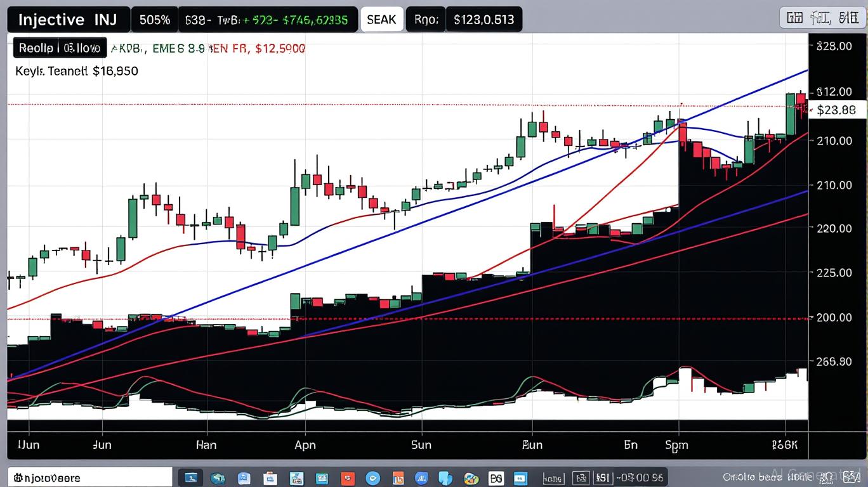Screen dimensions: 868x487
Task: Open the blue round A taskbar icon
Action: click(421, 477)
